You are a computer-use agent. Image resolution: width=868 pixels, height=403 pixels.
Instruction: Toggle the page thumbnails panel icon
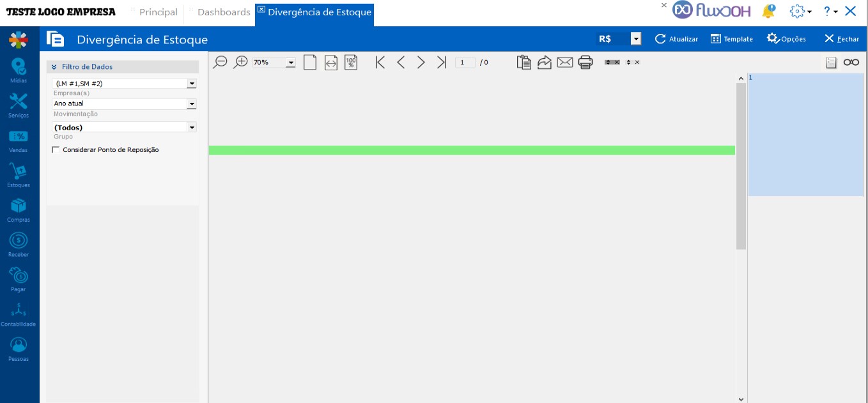click(831, 62)
